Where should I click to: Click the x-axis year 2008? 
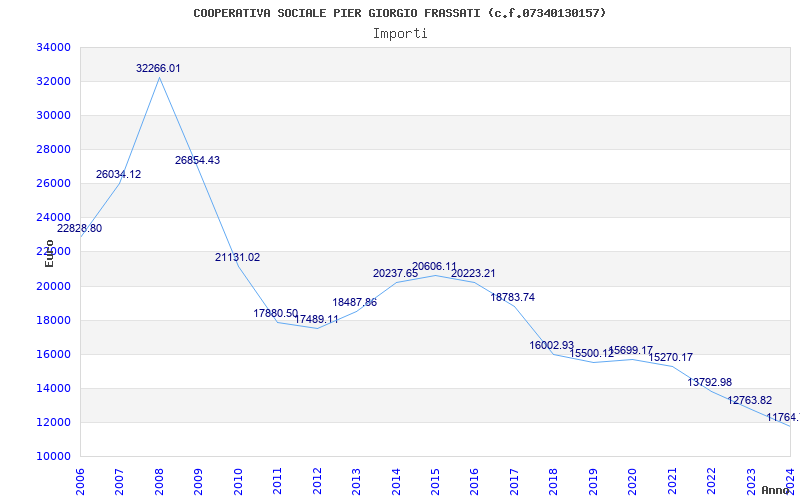click(x=159, y=481)
